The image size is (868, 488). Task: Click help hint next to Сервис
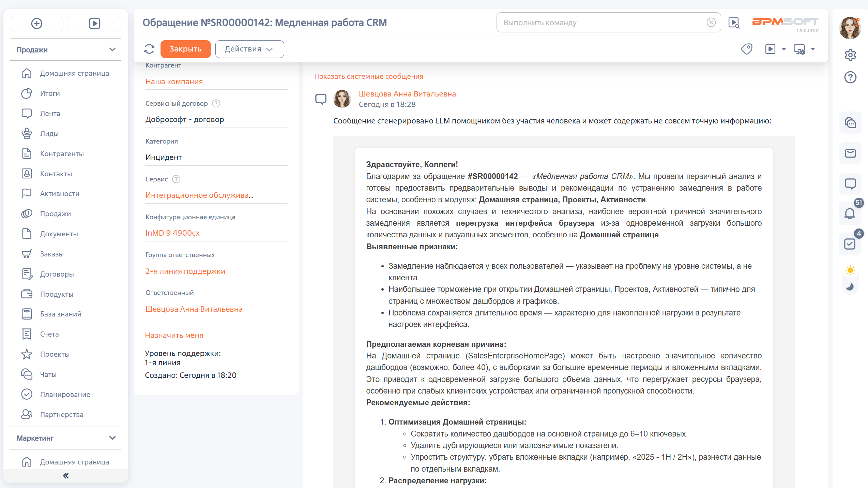[176, 179]
